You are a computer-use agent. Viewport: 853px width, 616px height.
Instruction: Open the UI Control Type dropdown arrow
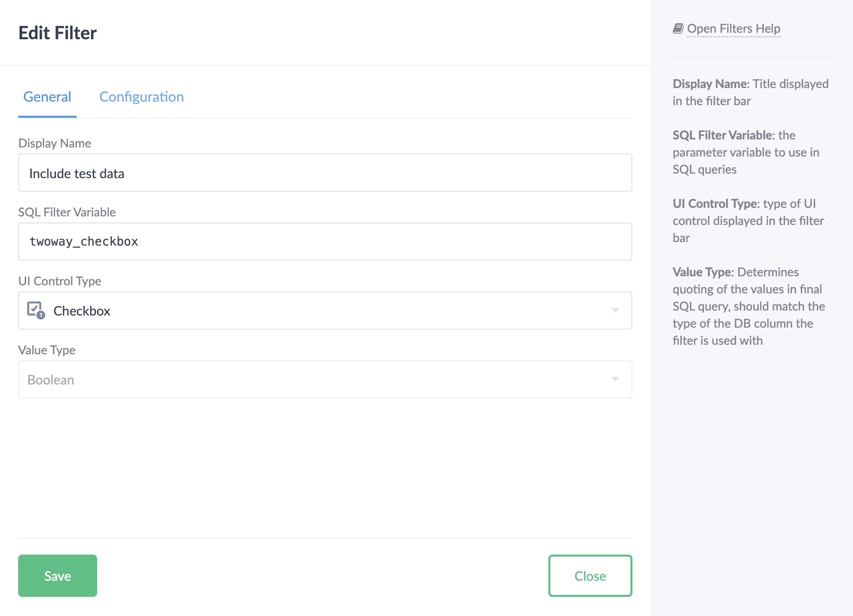pos(615,311)
